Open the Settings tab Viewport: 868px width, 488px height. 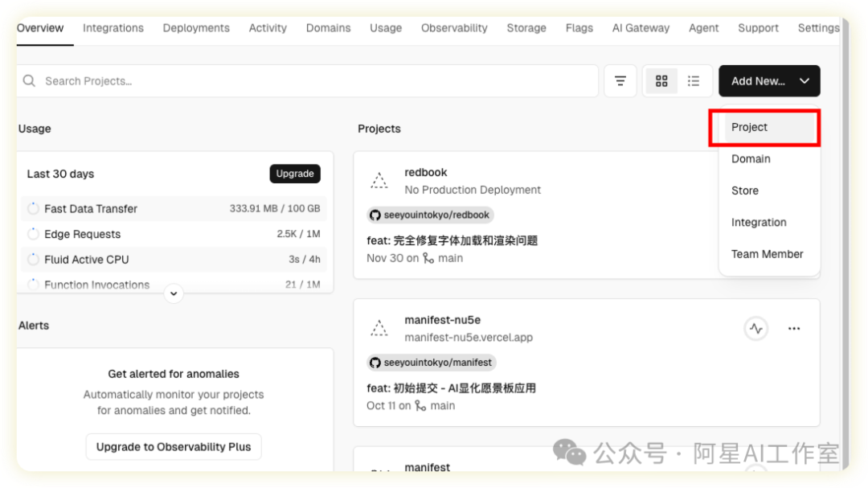coord(818,28)
